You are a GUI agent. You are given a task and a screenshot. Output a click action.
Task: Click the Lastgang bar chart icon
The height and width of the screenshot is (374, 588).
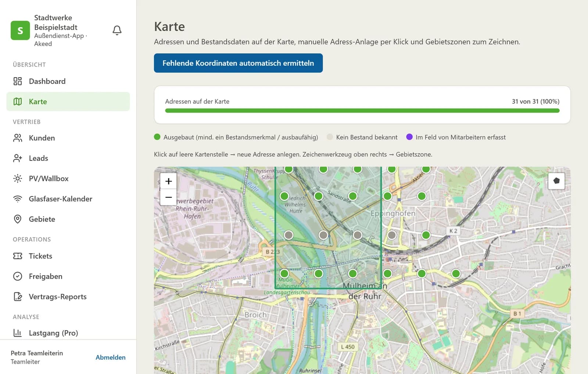[x=18, y=333]
